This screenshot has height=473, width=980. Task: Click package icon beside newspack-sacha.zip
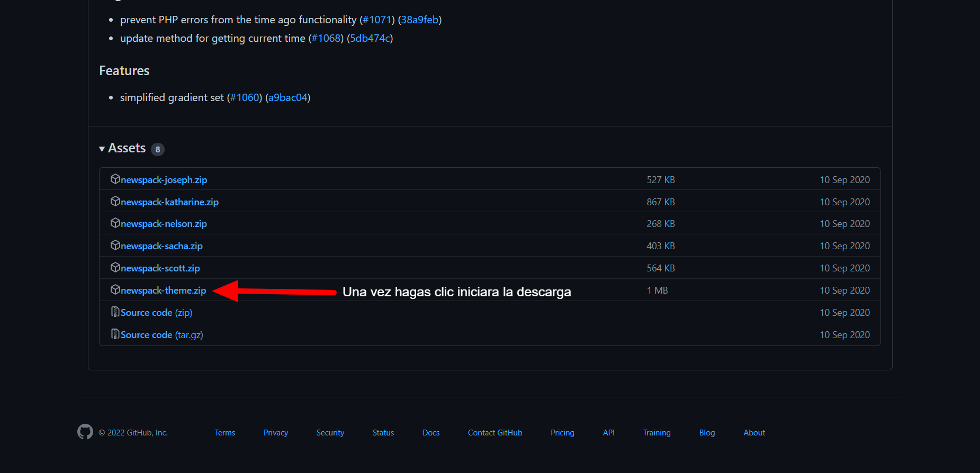pyautogui.click(x=115, y=245)
